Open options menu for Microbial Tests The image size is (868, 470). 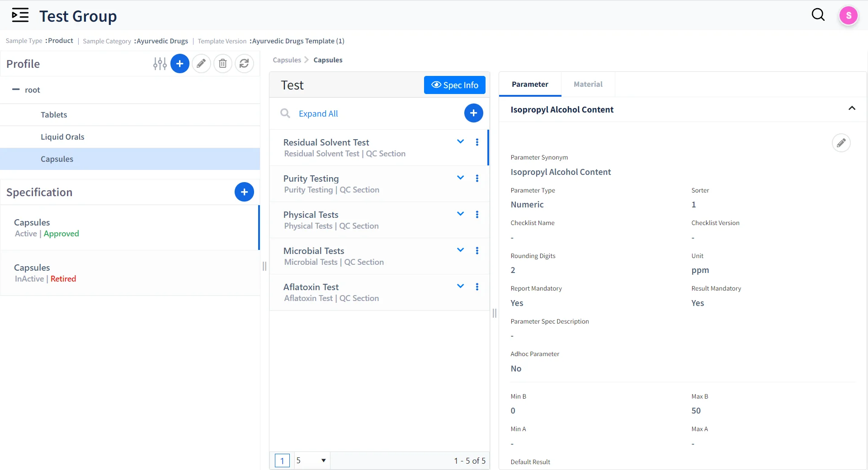coord(477,251)
